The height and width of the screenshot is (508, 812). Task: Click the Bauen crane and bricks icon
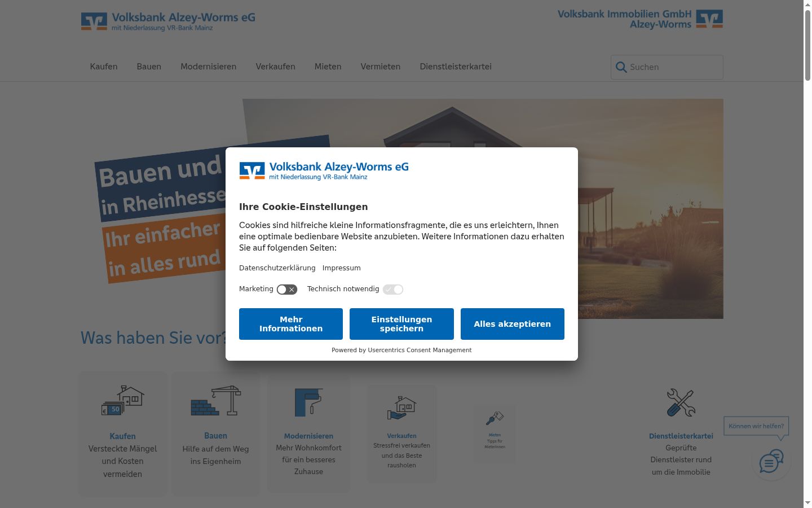click(215, 401)
